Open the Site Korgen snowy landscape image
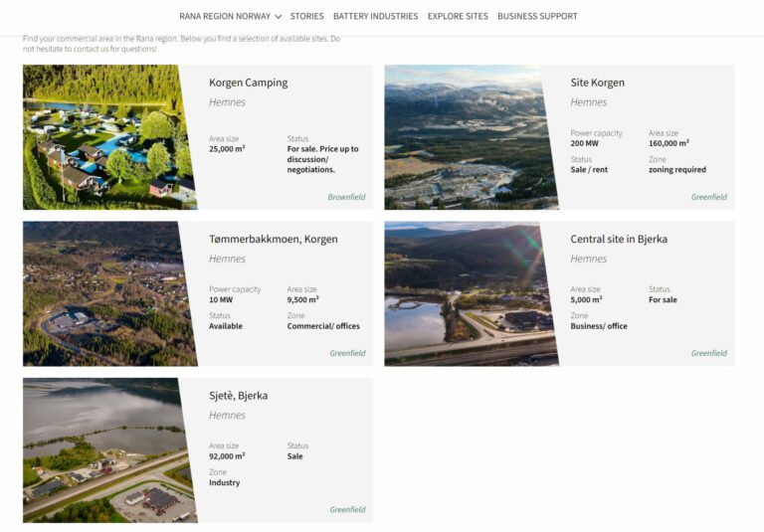The width and height of the screenshot is (764, 532). click(466, 137)
